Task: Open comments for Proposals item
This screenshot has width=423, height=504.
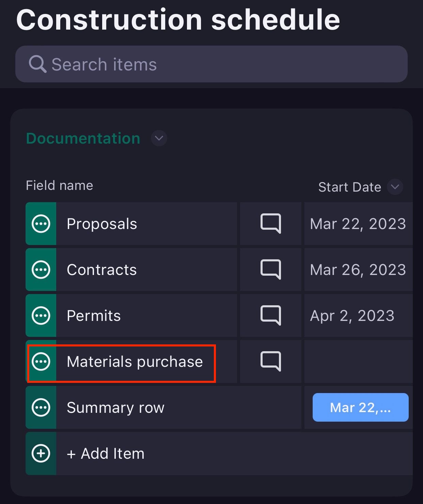Action: 271,224
